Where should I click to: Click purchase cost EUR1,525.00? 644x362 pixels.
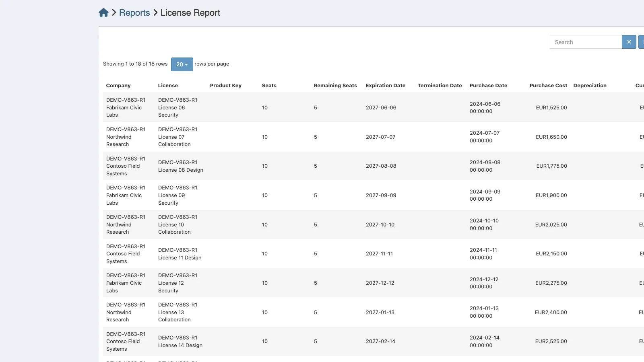551,108
